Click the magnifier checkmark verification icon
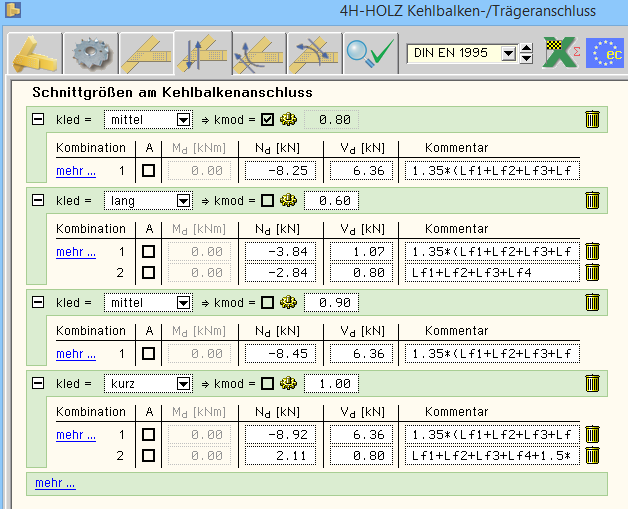The height and width of the screenshot is (509, 628). coord(370,53)
